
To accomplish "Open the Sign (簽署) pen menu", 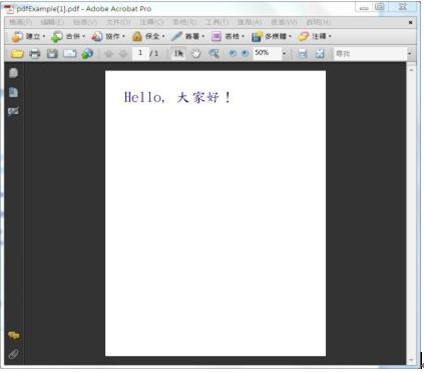I will (188, 36).
